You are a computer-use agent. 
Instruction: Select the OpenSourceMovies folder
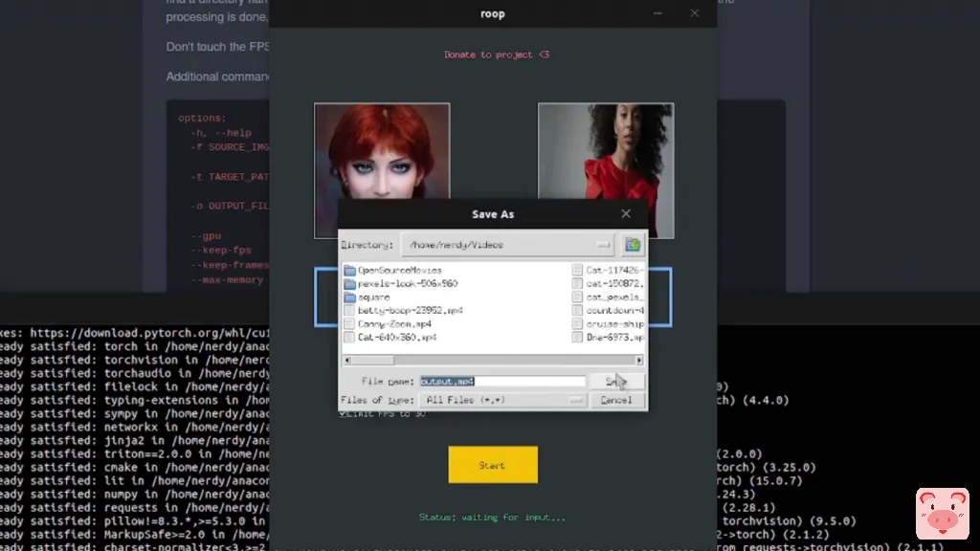pos(392,270)
